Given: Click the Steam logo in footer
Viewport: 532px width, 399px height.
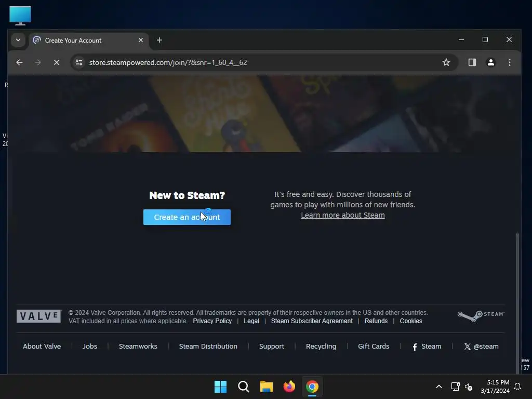Looking at the screenshot, I should tap(481, 315).
